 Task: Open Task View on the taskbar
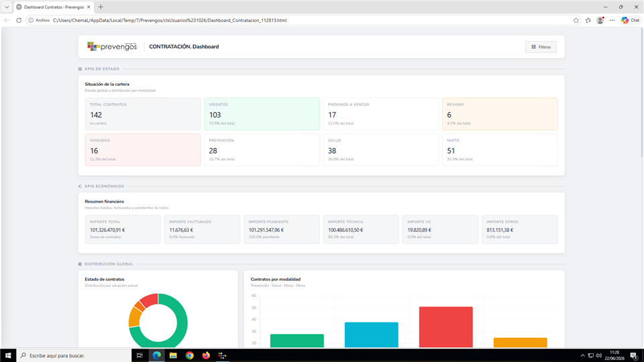tap(140, 355)
